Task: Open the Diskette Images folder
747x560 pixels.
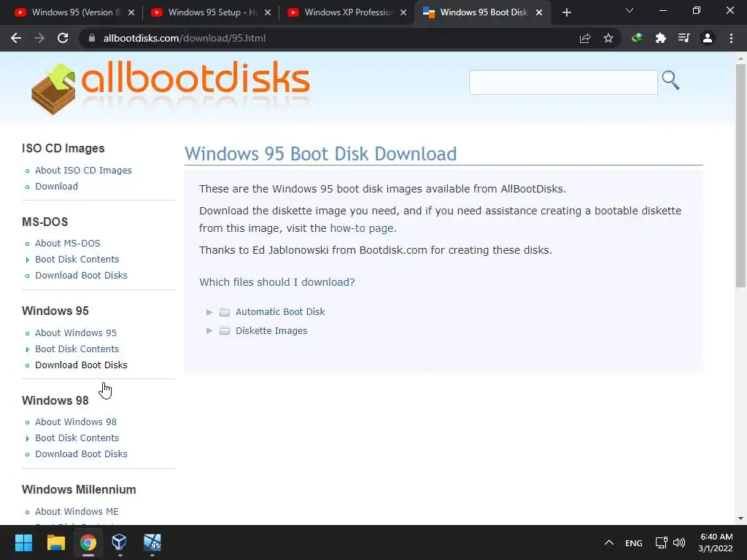Action: (x=271, y=331)
